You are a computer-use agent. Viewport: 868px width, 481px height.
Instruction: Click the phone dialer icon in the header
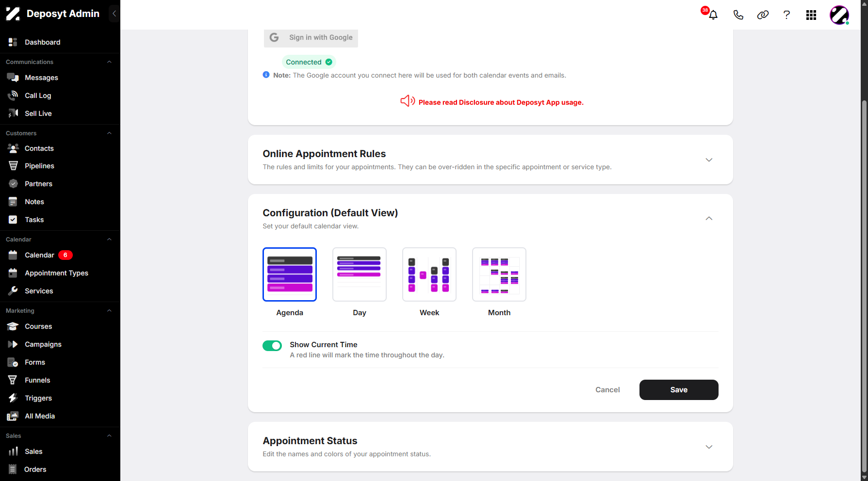738,15
